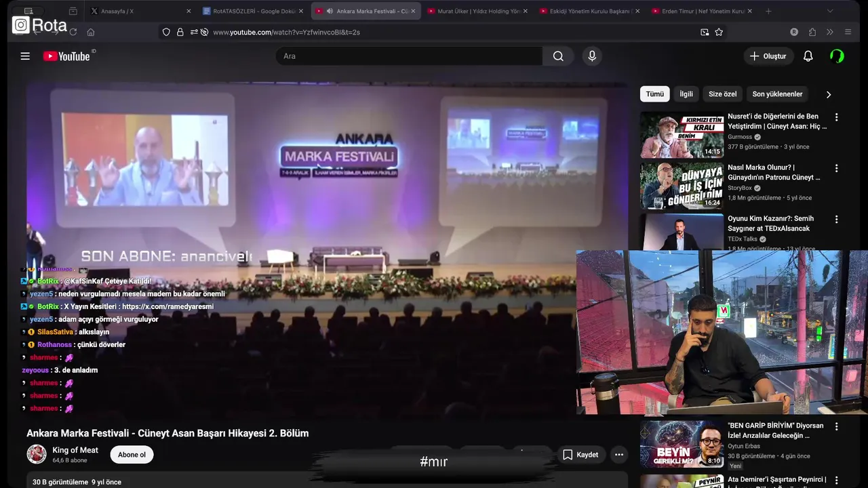This screenshot has height=488, width=868.
Task: Select the İlgili filter chip
Action: pyautogui.click(x=686, y=94)
